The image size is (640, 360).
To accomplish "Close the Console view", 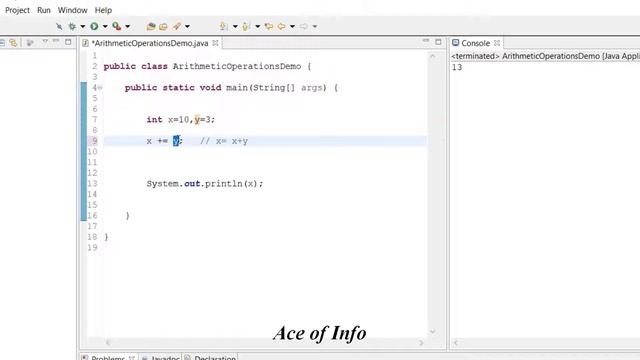I will click(497, 43).
